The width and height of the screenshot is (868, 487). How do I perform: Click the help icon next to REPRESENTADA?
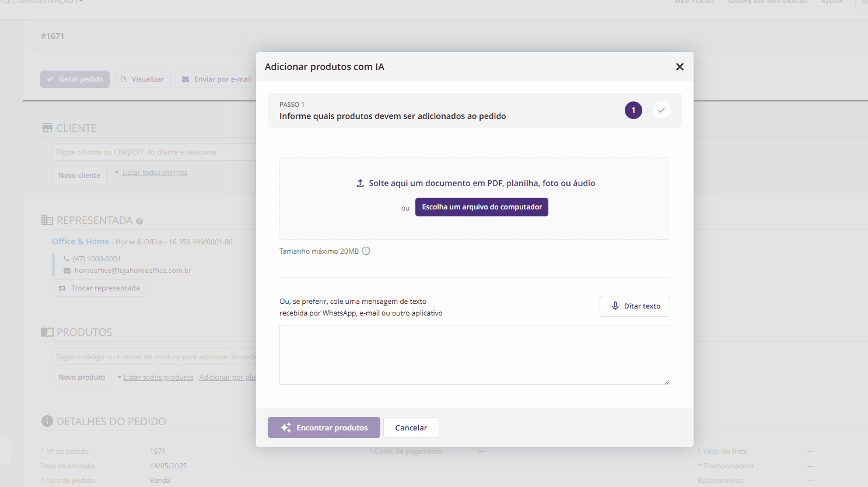[139, 221]
